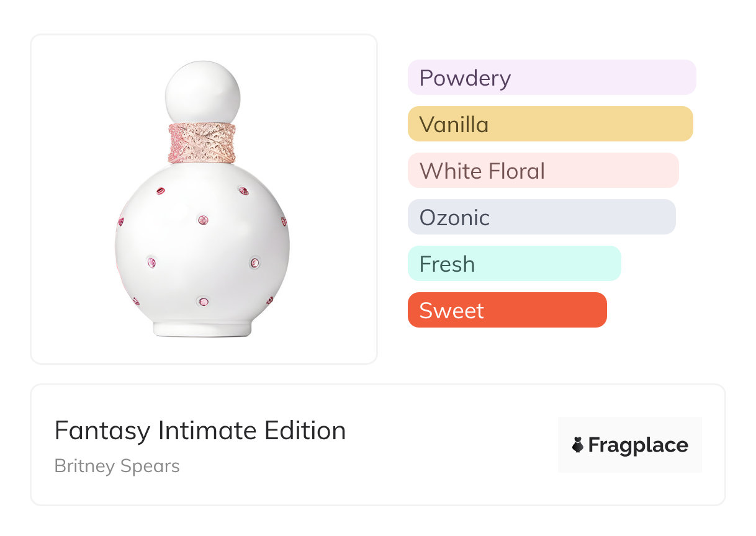Click the white round bottle cap
Image resolution: width=756 pixels, height=536 pixels.
202,92
